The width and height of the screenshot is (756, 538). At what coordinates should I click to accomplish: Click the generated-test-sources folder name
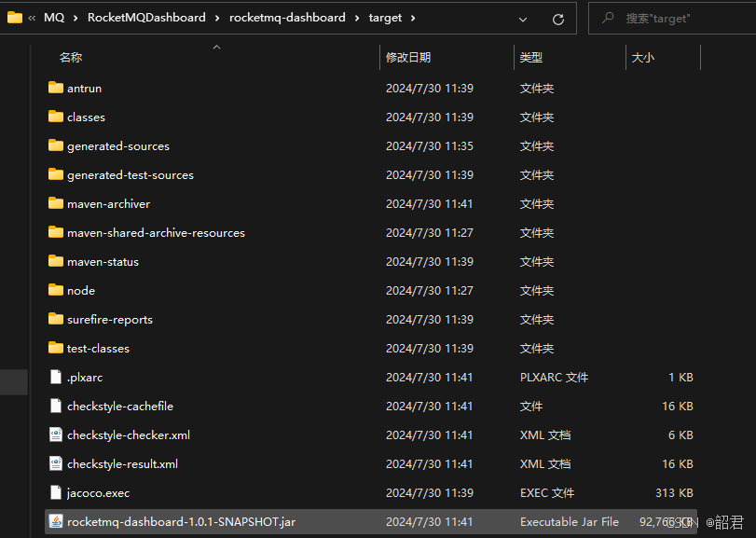pos(131,175)
